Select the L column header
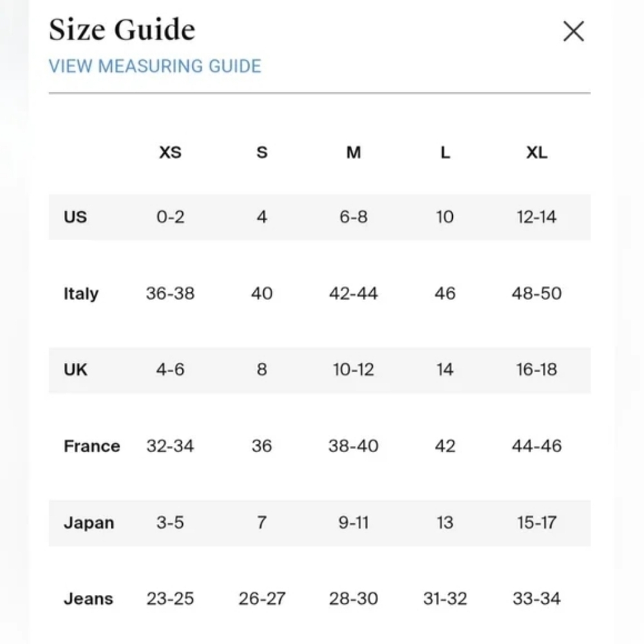Image resolution: width=644 pixels, height=644 pixels. (x=445, y=153)
